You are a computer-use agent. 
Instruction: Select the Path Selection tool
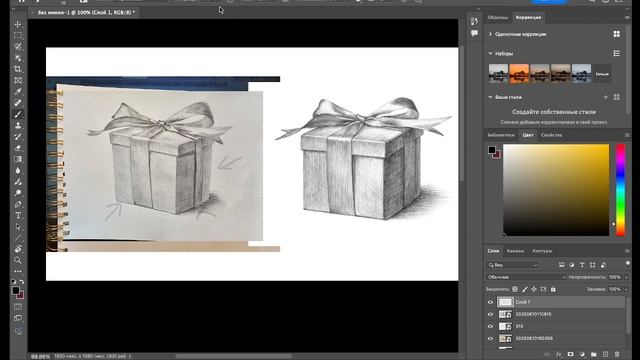click(18, 227)
